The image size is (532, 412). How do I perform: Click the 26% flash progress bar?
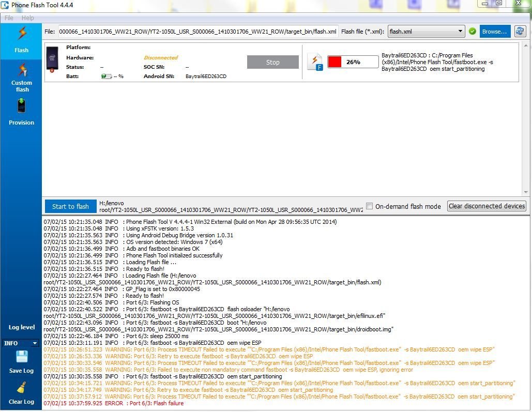point(353,62)
